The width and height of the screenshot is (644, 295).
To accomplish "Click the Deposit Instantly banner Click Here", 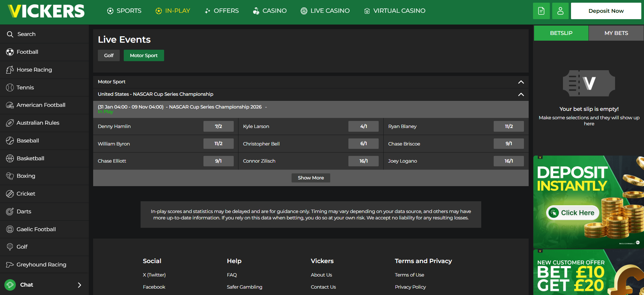I will 573,213.
